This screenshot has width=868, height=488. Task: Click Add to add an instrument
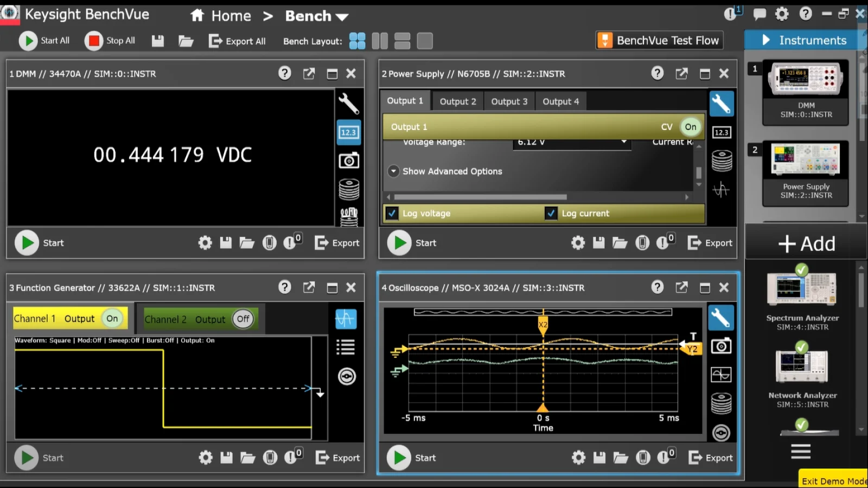(x=807, y=243)
